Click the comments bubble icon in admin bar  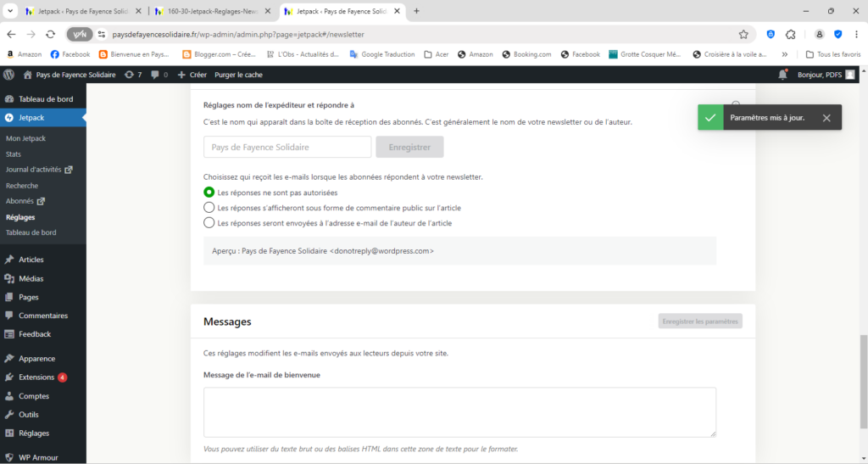(x=155, y=75)
